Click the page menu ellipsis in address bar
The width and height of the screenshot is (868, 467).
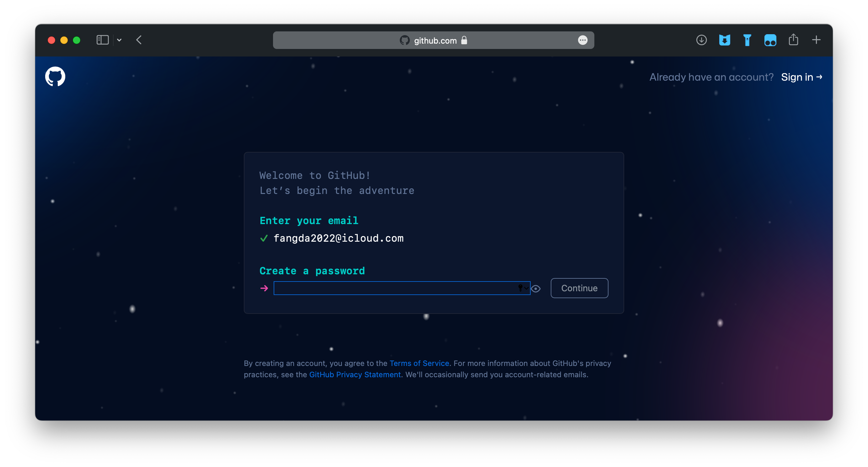[583, 40]
